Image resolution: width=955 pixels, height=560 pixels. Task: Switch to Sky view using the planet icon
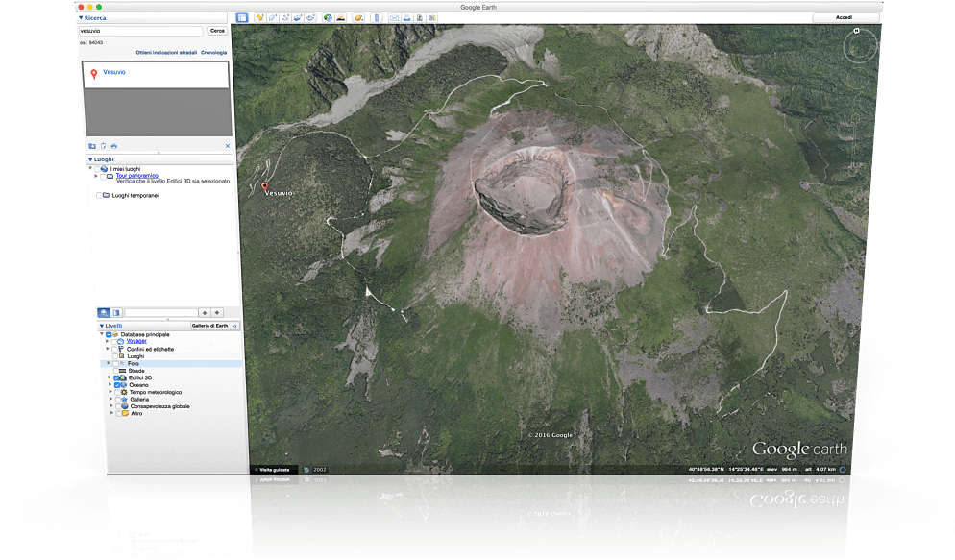359,17
